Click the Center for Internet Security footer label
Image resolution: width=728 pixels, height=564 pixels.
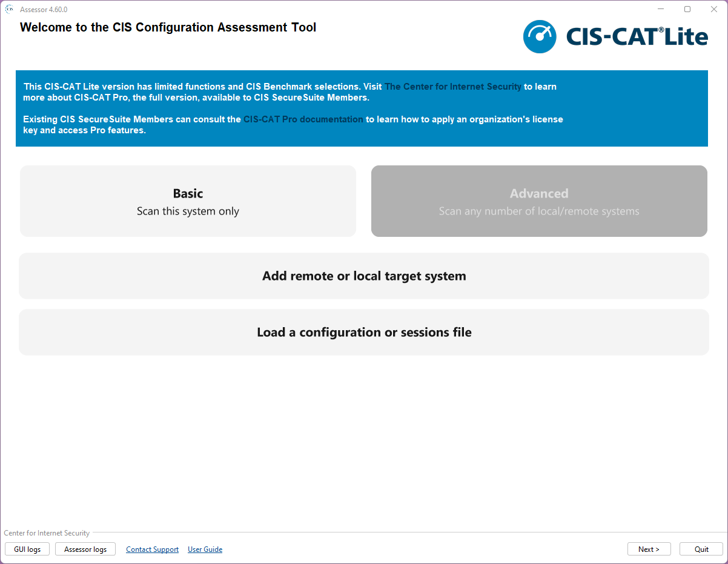47,533
